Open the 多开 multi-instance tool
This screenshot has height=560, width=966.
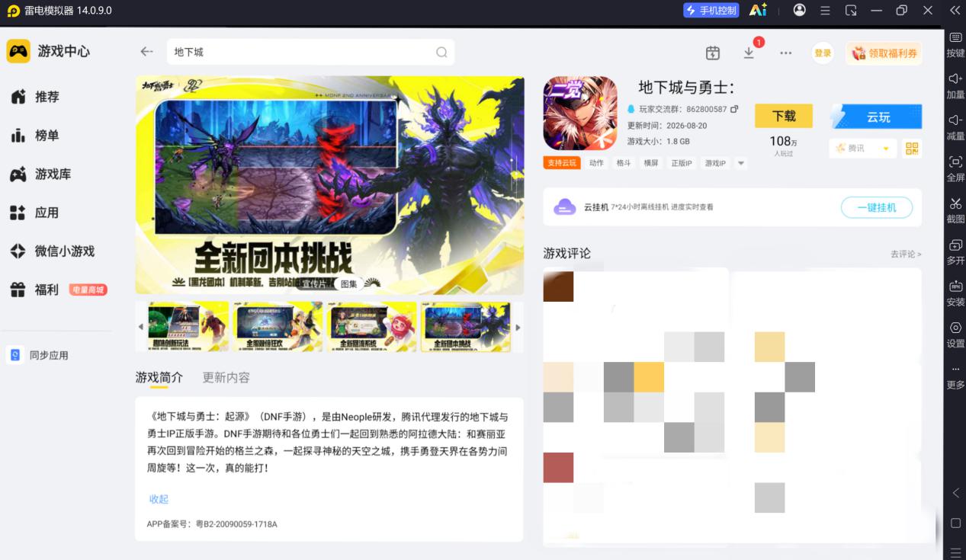955,251
